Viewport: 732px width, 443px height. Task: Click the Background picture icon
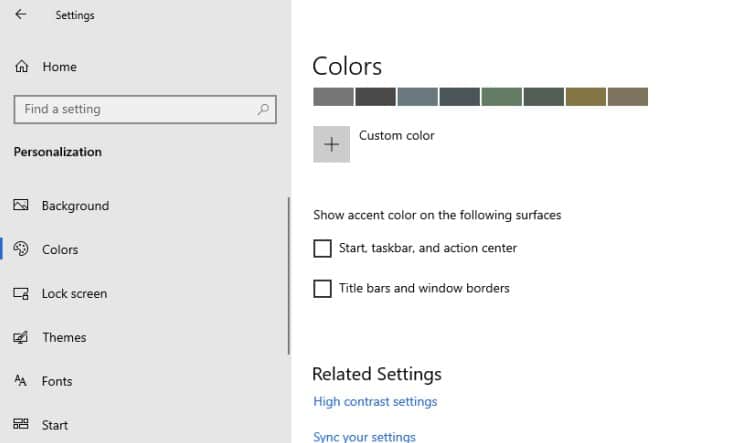[x=21, y=205]
